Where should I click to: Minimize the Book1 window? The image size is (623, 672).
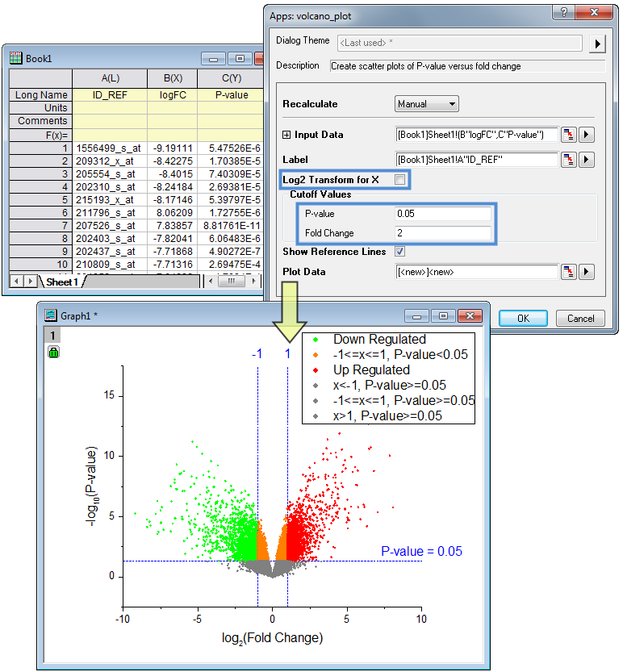click(214, 59)
